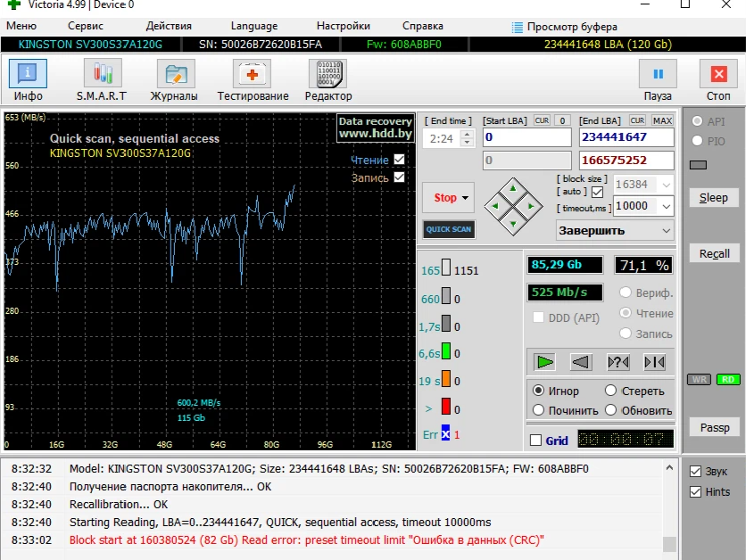Screen dimensions: 746x560
Task: Toggle the Звук sound checkbox
Action: 695,471
